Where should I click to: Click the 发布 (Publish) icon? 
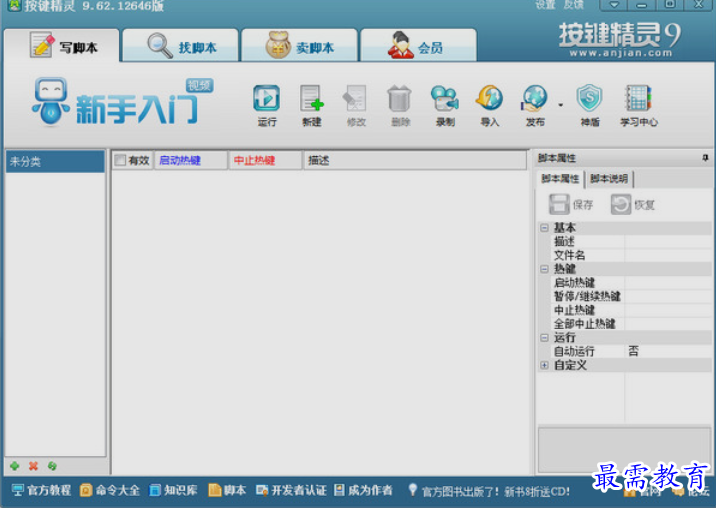[535, 105]
